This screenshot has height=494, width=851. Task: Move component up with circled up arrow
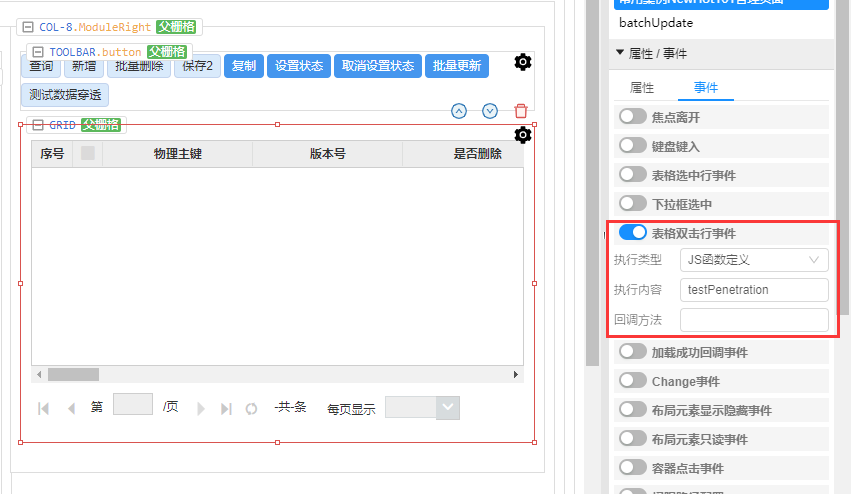click(459, 111)
